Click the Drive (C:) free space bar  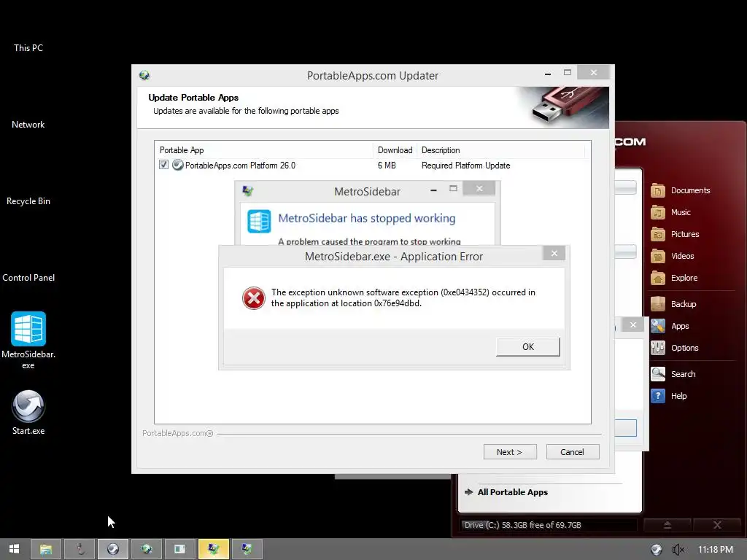(549, 525)
